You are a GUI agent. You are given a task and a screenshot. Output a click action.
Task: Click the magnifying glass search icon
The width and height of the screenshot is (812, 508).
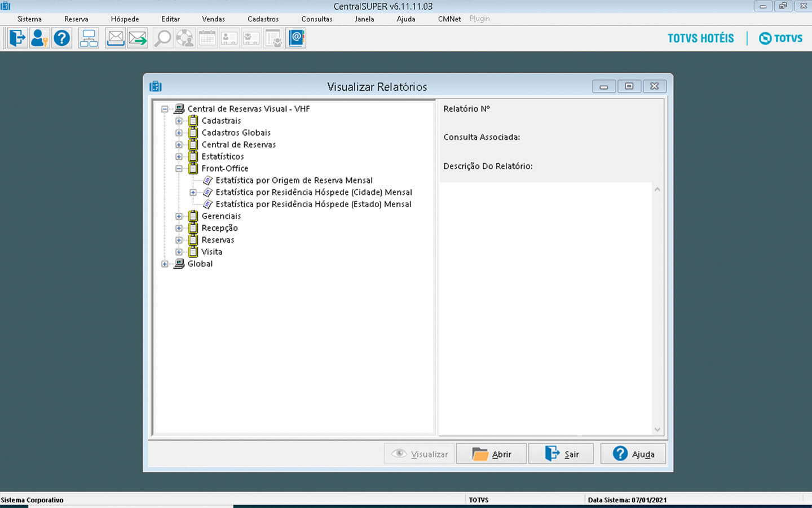click(x=162, y=38)
